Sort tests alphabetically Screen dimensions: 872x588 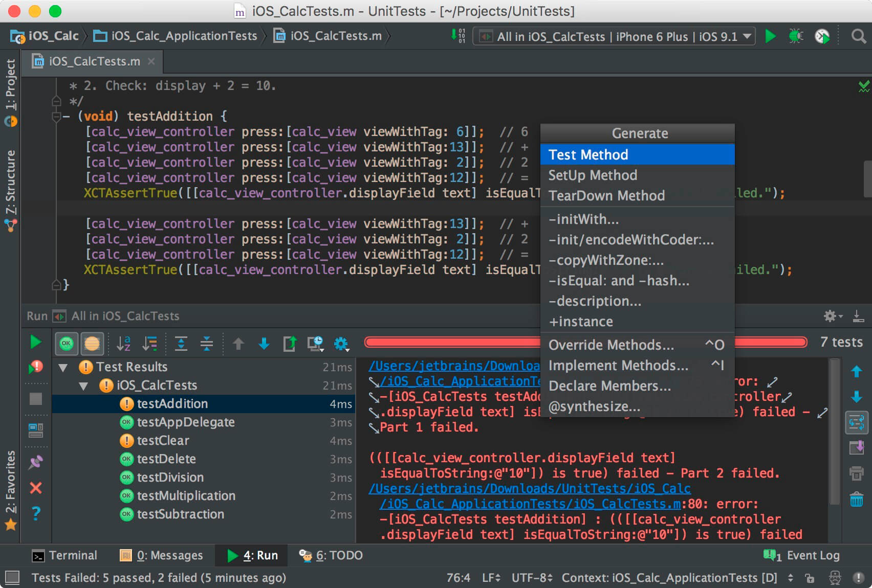click(x=124, y=343)
